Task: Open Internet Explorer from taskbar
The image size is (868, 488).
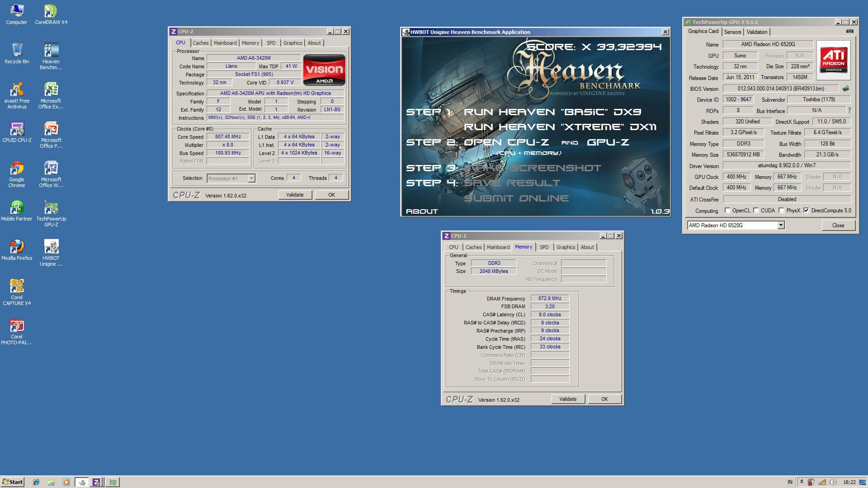Action: (x=36, y=482)
